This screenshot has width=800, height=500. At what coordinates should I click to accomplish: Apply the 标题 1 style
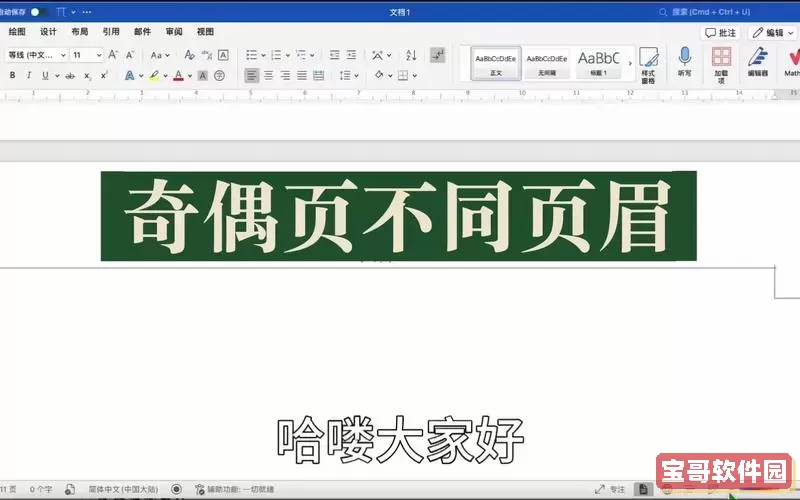coord(598,63)
